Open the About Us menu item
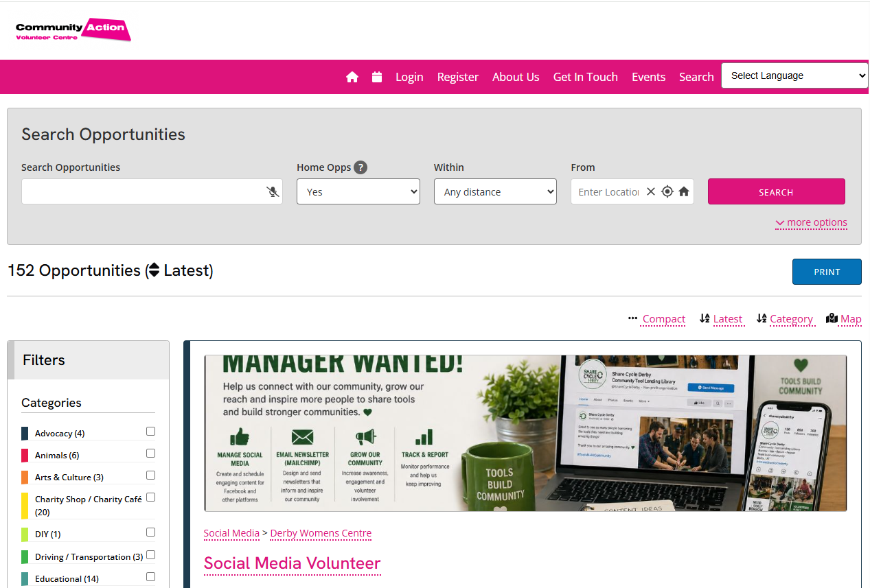 click(516, 77)
